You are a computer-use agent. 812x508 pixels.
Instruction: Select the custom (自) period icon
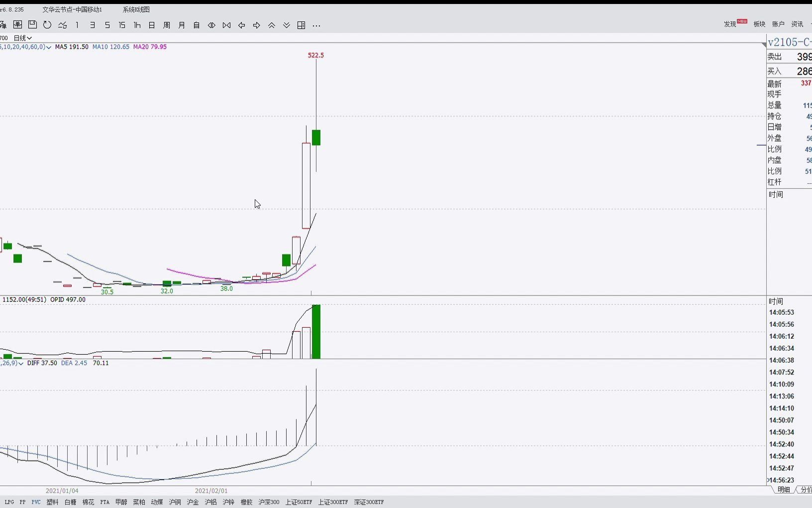tap(197, 25)
